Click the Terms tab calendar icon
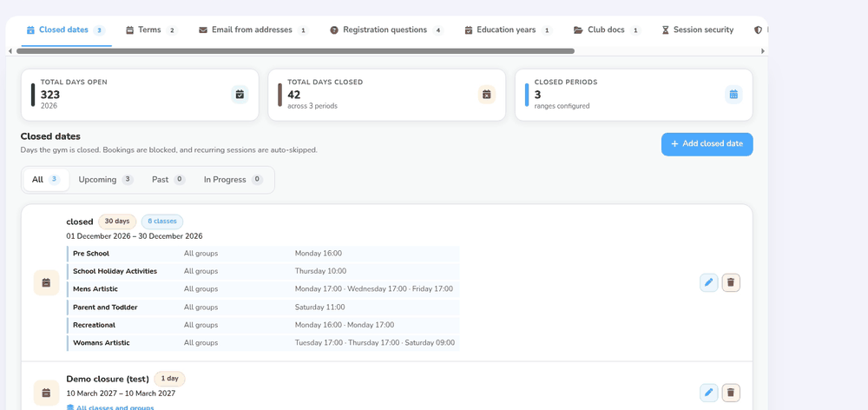Screen dimensions: 868x410 130,30
